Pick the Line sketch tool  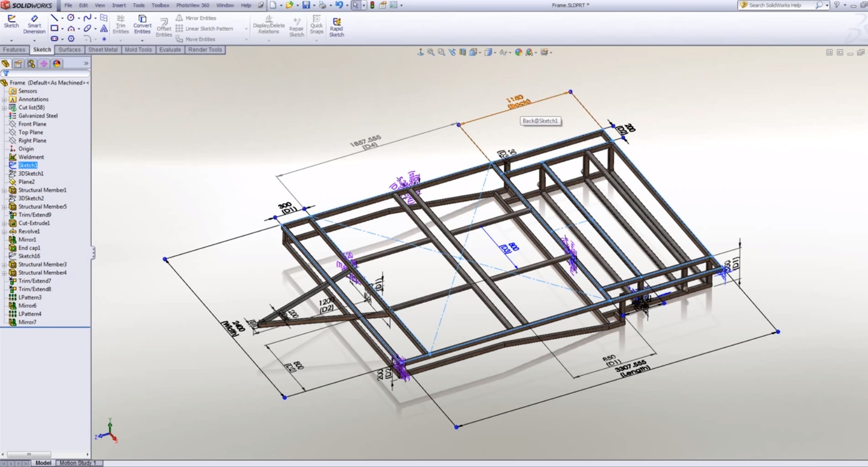(x=54, y=18)
